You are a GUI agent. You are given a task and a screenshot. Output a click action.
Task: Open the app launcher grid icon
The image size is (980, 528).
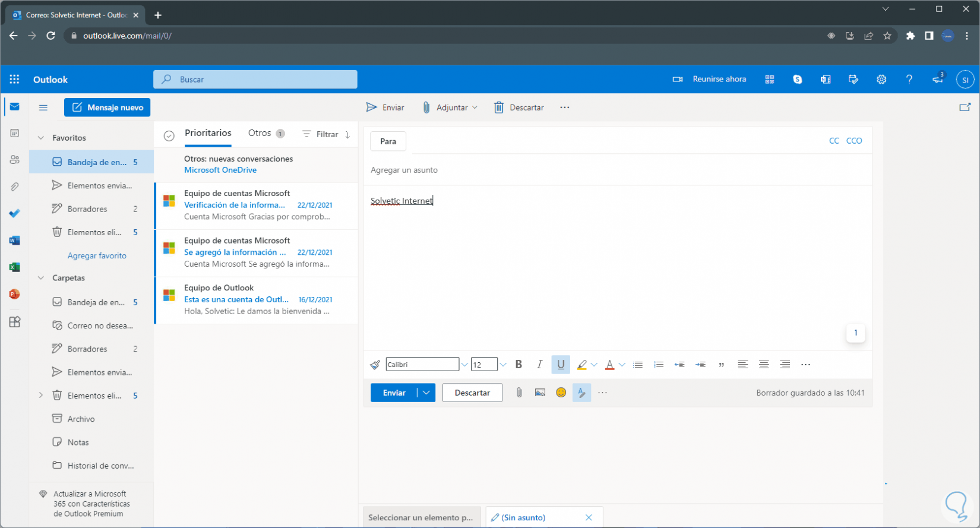click(x=14, y=79)
